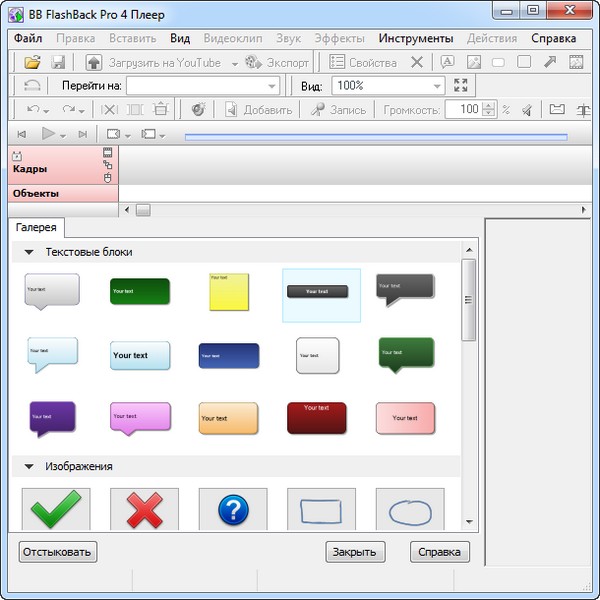Click the mouse cursor icon in Кадры
Viewport: 600px width, 600px height.
point(108,178)
